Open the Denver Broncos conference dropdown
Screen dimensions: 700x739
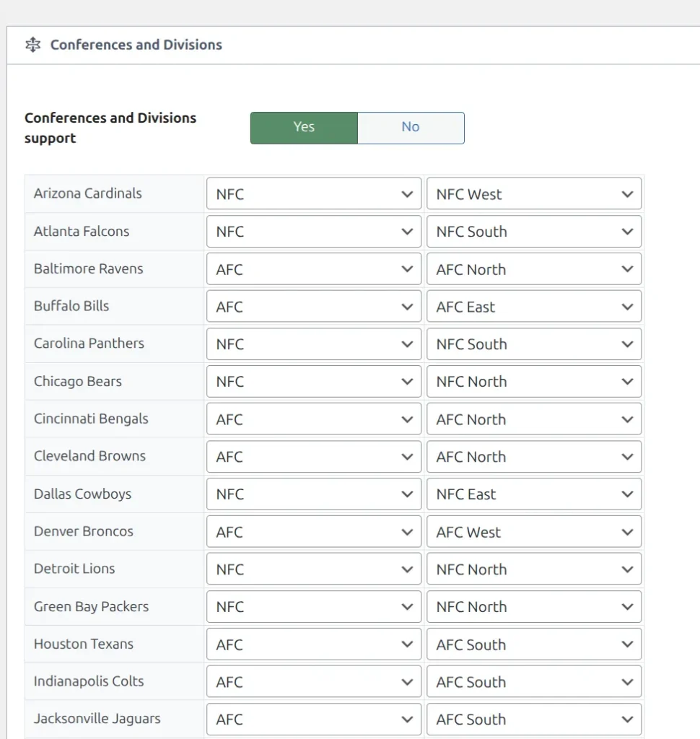313,532
